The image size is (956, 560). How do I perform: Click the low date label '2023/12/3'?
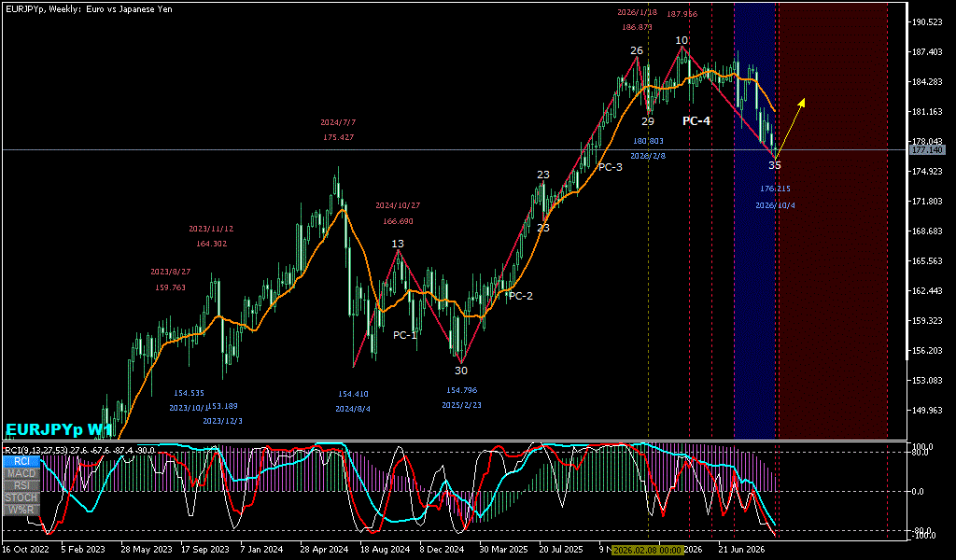pyautogui.click(x=222, y=421)
